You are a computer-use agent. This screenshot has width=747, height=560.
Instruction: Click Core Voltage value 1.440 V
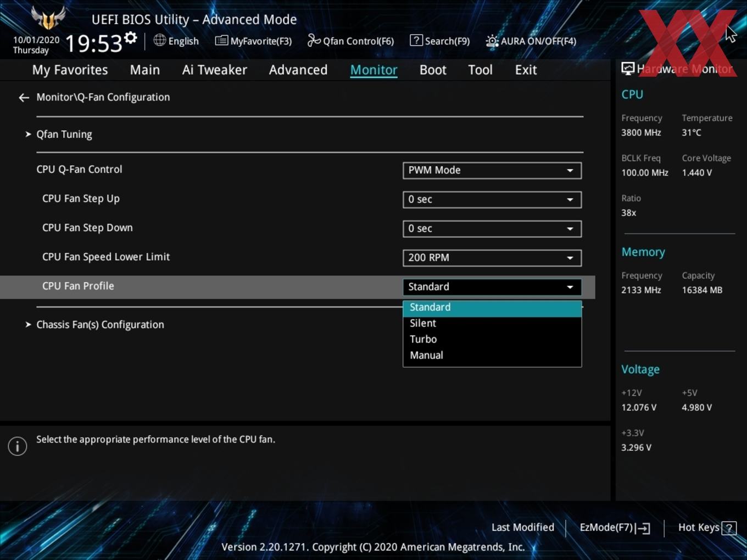[697, 172]
